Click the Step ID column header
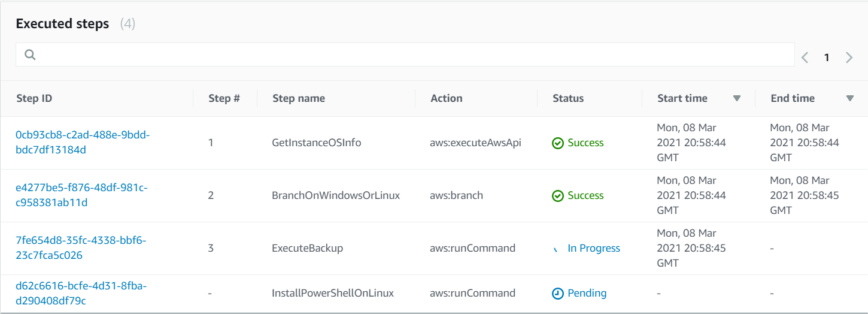The width and height of the screenshot is (868, 314). [x=34, y=98]
